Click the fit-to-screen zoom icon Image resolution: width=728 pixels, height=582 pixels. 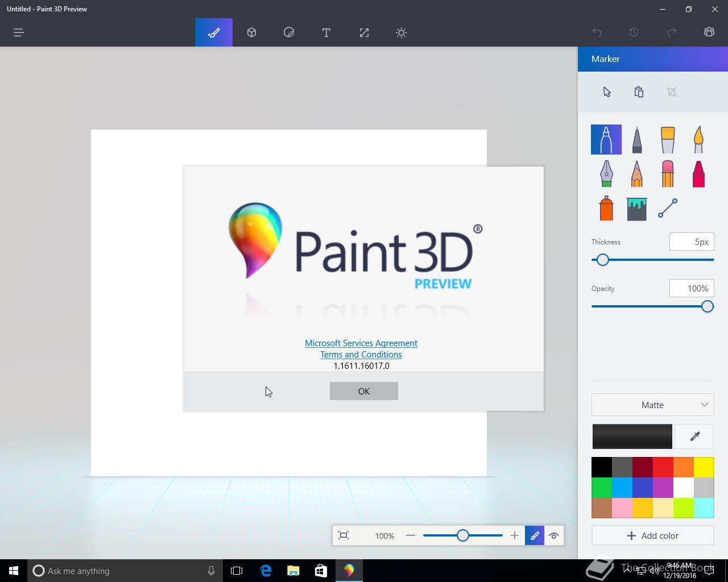(344, 535)
